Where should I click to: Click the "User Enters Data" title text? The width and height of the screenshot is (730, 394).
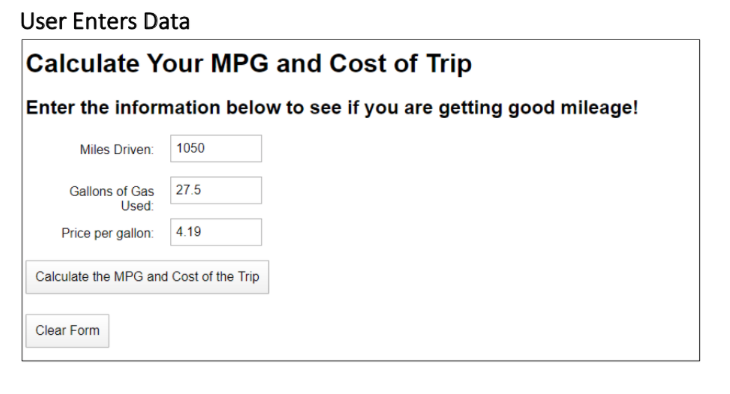[105, 21]
